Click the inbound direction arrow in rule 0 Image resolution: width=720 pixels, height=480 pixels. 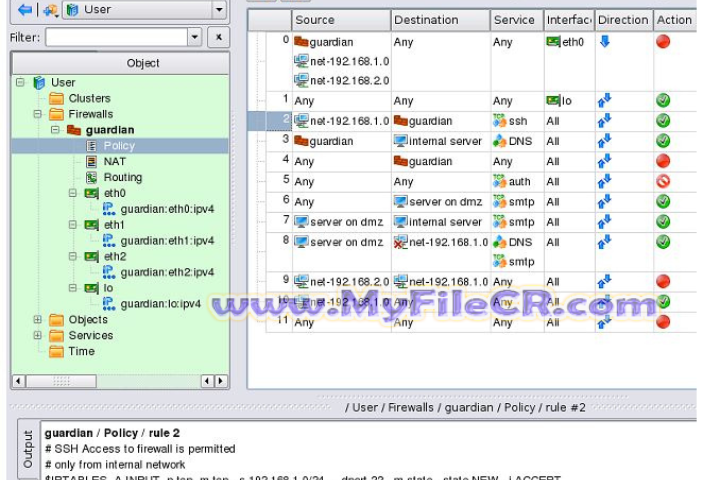pos(605,42)
